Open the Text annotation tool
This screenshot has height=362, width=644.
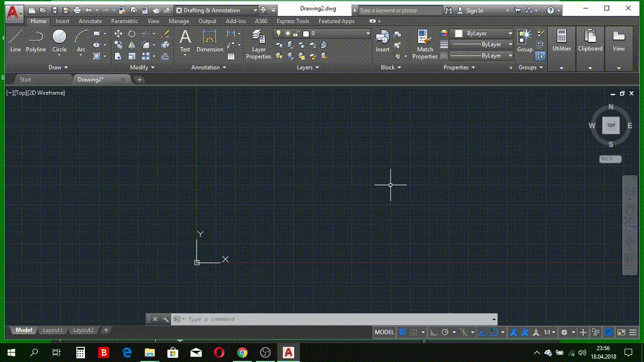185,41
